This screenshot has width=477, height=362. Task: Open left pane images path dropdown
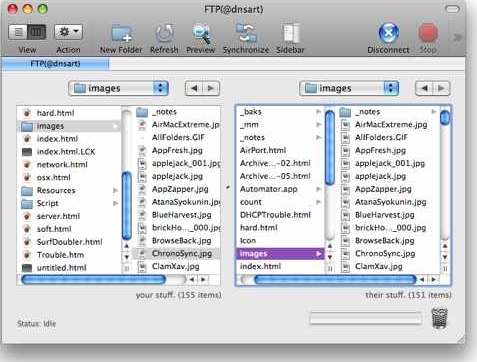(x=118, y=88)
